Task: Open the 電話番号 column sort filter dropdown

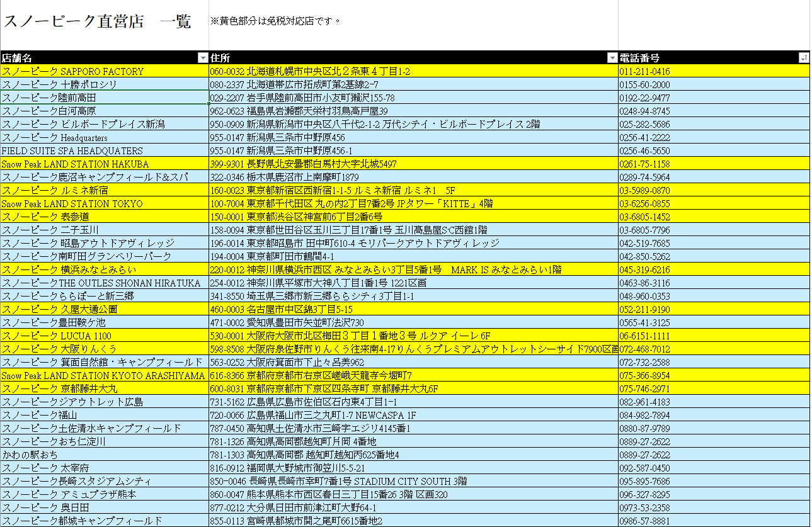Action: 803,58
